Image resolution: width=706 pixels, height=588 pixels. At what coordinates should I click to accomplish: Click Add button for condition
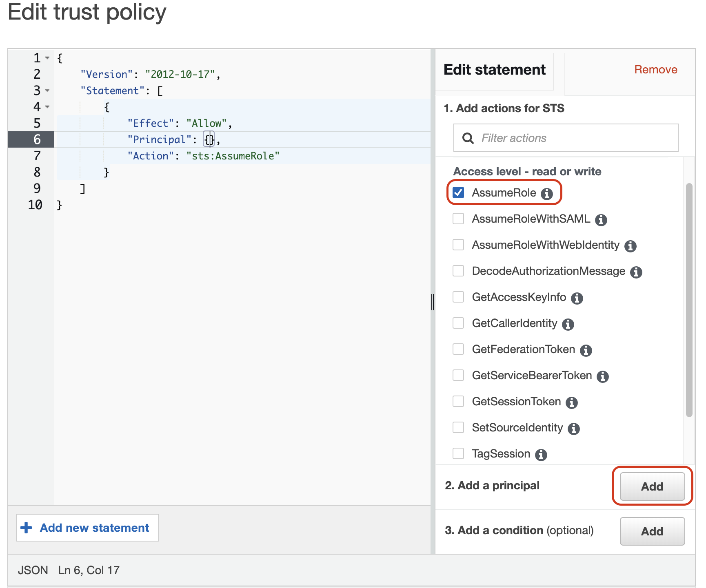[652, 531]
